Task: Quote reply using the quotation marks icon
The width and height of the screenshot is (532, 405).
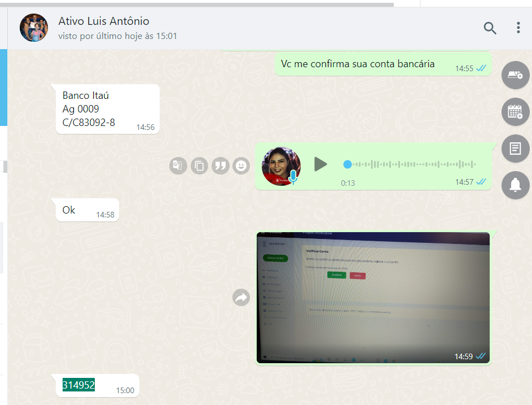Action: point(220,166)
